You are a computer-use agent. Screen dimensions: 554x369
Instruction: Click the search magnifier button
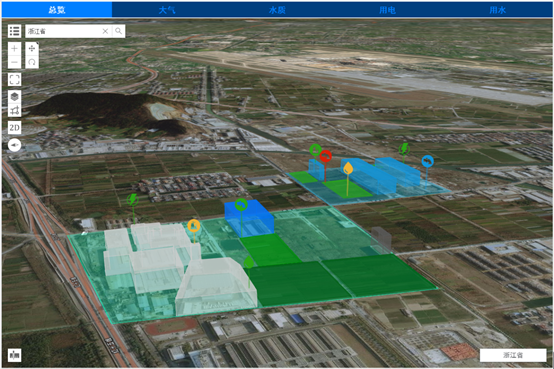click(119, 31)
